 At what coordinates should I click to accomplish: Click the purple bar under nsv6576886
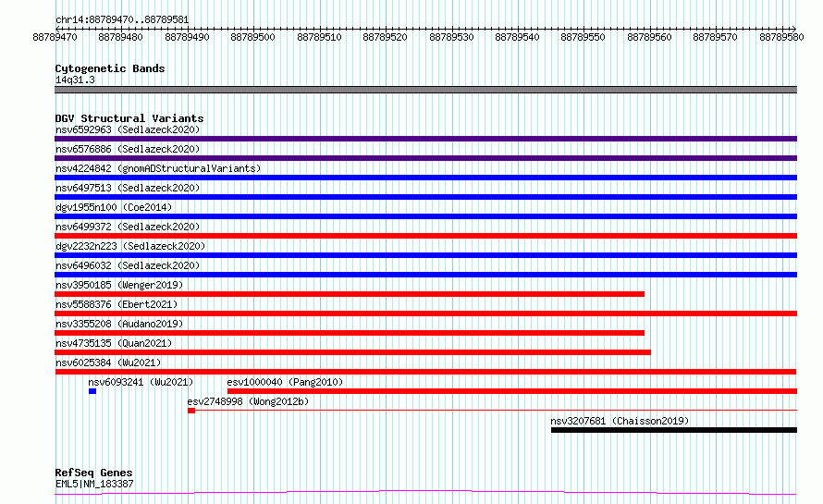coord(425,158)
